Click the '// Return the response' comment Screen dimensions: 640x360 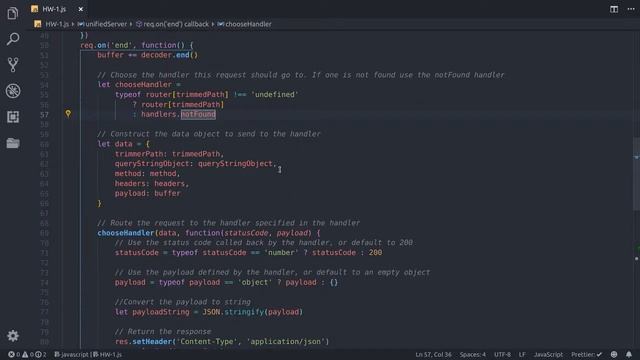(163, 331)
